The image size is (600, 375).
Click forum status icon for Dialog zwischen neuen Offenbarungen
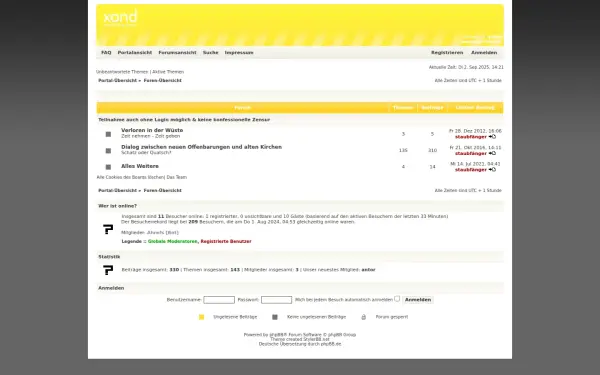pos(108,151)
